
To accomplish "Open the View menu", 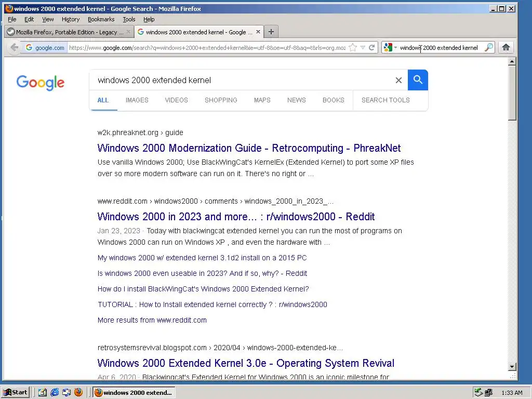I will pyautogui.click(x=48, y=19).
